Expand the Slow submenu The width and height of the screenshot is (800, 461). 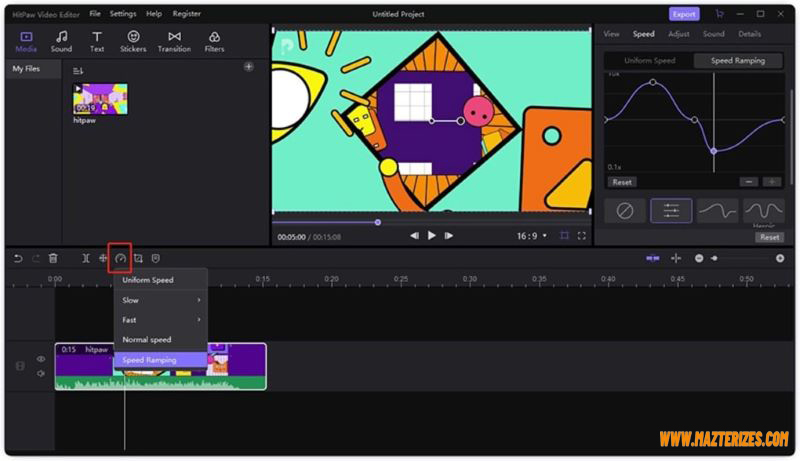tap(161, 300)
